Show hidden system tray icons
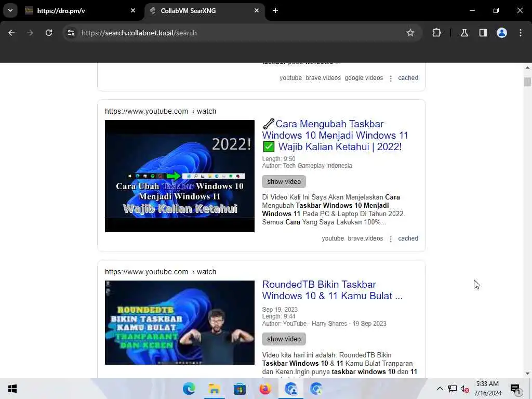The image size is (532, 399). (440, 389)
